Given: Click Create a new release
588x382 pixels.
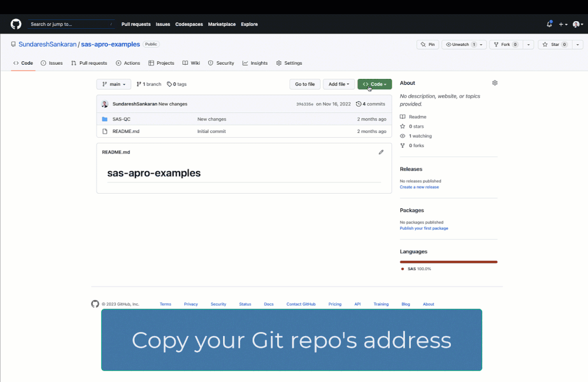Looking at the screenshot, I should coord(419,187).
